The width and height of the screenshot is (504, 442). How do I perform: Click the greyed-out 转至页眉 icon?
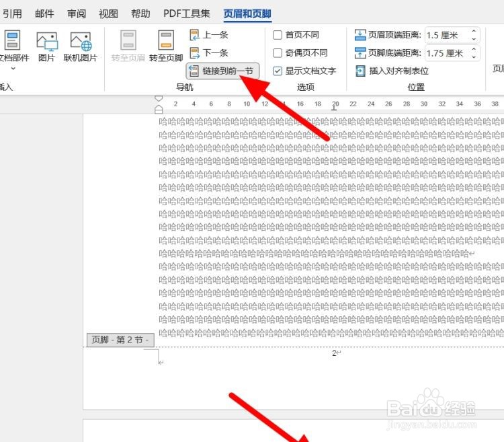tap(128, 40)
